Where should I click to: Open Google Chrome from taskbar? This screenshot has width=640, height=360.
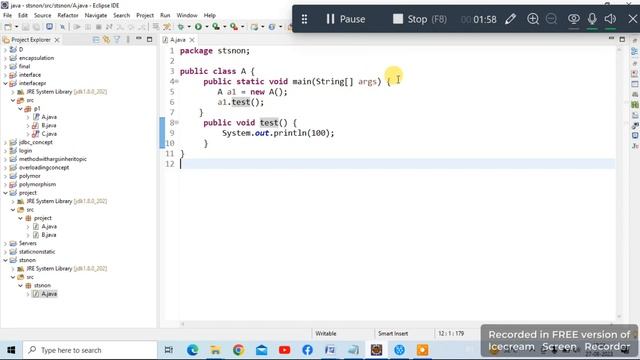click(x=238, y=350)
